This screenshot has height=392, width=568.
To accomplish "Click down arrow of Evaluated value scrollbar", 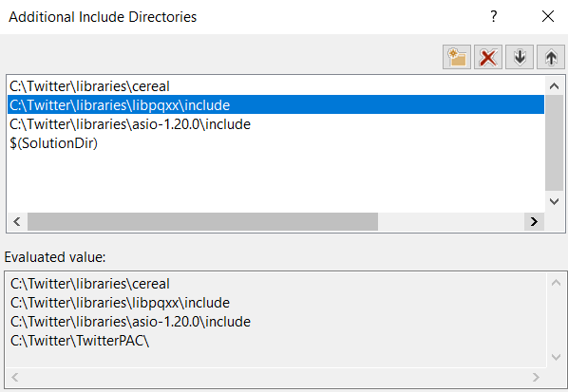I will point(556,357).
